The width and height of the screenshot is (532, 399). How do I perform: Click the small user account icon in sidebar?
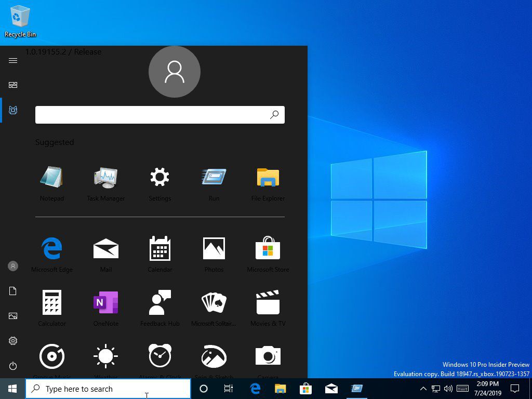13,266
